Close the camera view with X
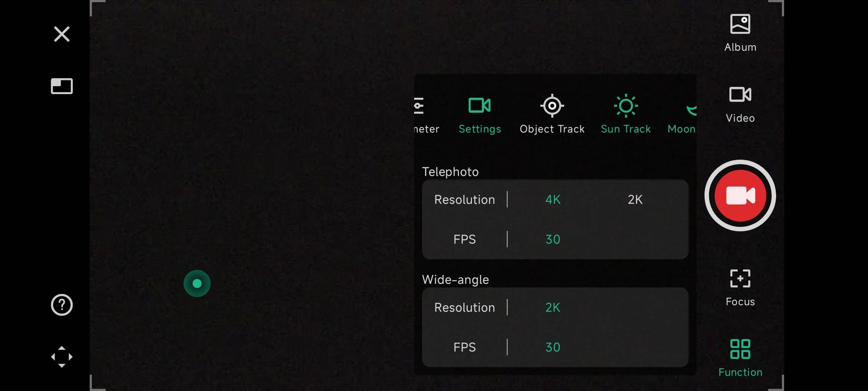Viewport: 868px width, 391px height. 62,34
